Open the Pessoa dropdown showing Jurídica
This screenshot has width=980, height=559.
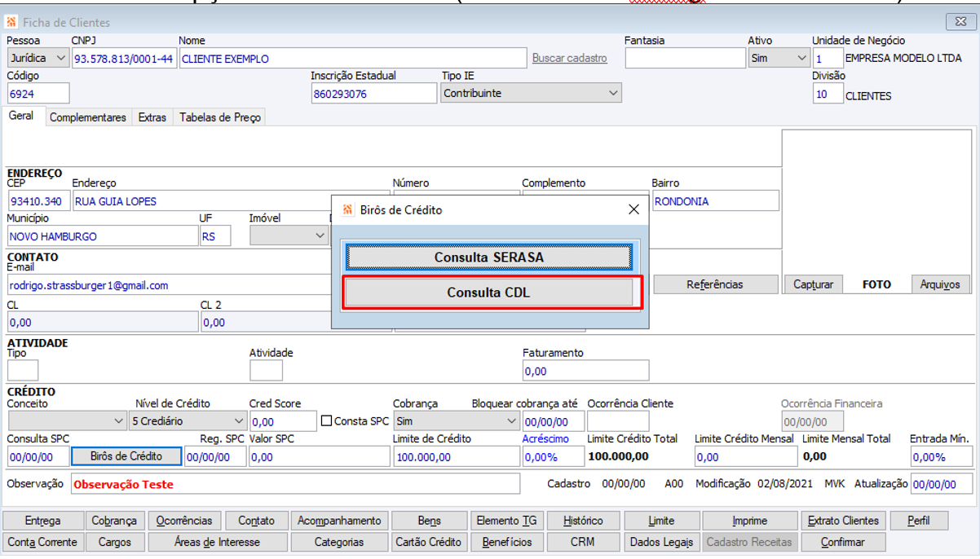[x=38, y=59]
